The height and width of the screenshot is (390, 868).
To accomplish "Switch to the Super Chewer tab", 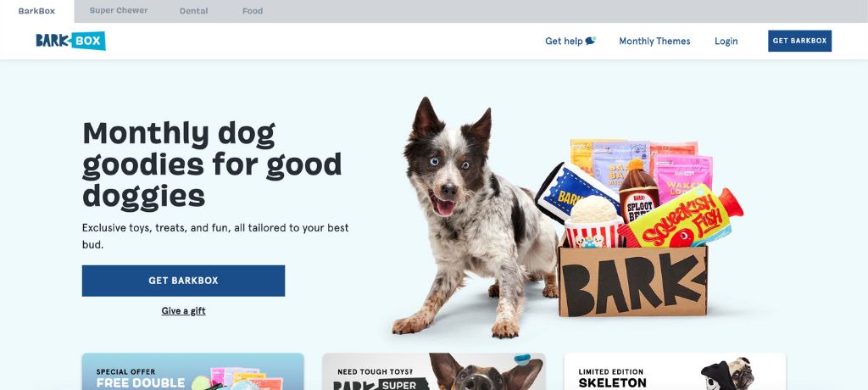I will click(119, 10).
